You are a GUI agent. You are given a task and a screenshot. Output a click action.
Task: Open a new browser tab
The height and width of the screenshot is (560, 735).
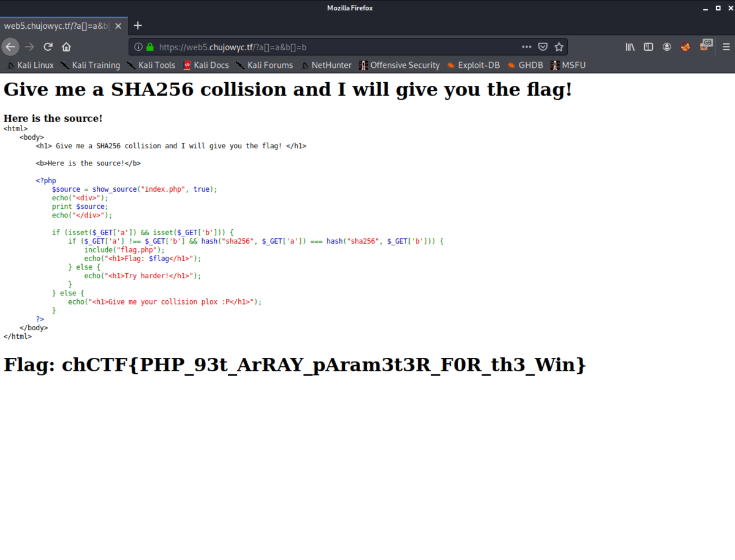pyautogui.click(x=137, y=25)
